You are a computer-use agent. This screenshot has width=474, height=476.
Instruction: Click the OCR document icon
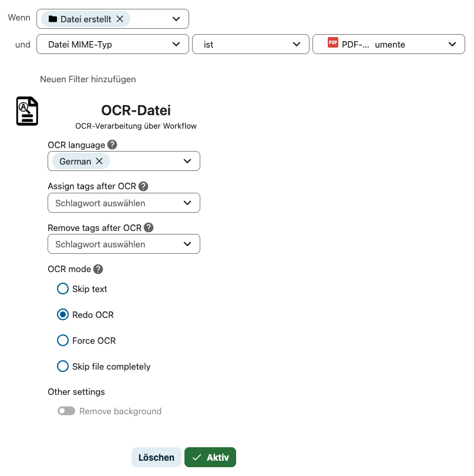click(x=27, y=111)
